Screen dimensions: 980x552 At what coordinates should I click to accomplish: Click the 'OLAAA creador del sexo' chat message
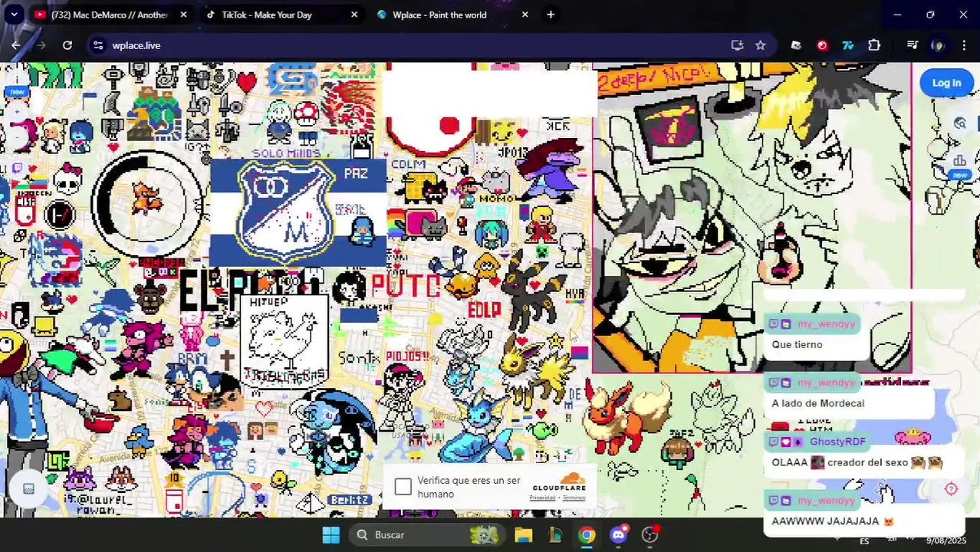click(857, 462)
